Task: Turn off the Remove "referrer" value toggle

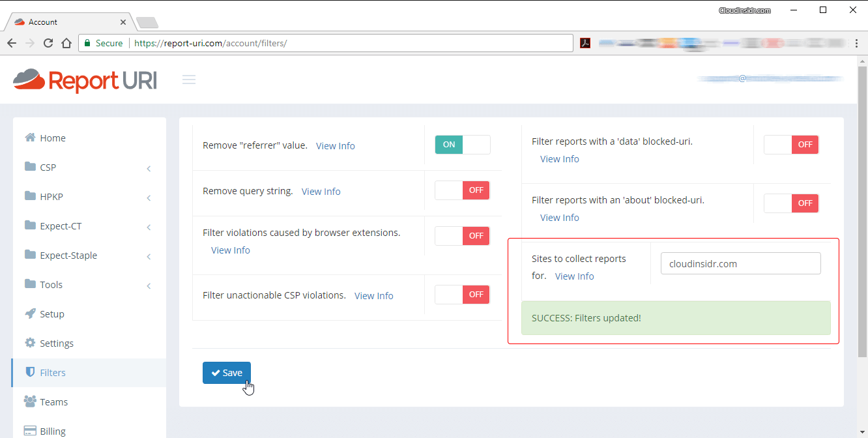Action: coord(462,145)
